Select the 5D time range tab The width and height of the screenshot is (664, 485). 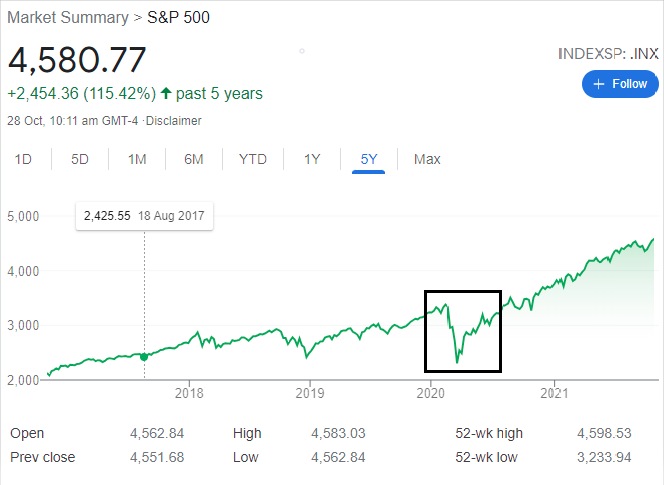[80, 159]
